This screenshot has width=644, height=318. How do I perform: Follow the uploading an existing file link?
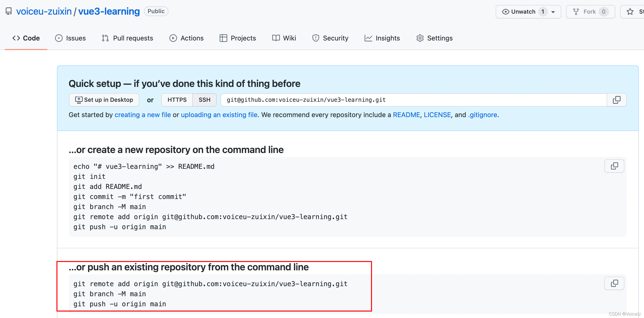219,115
